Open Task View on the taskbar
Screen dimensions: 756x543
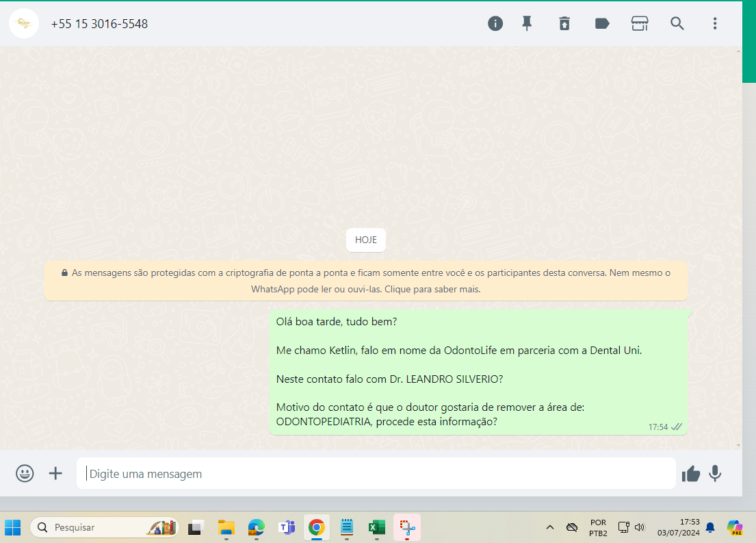(x=196, y=527)
